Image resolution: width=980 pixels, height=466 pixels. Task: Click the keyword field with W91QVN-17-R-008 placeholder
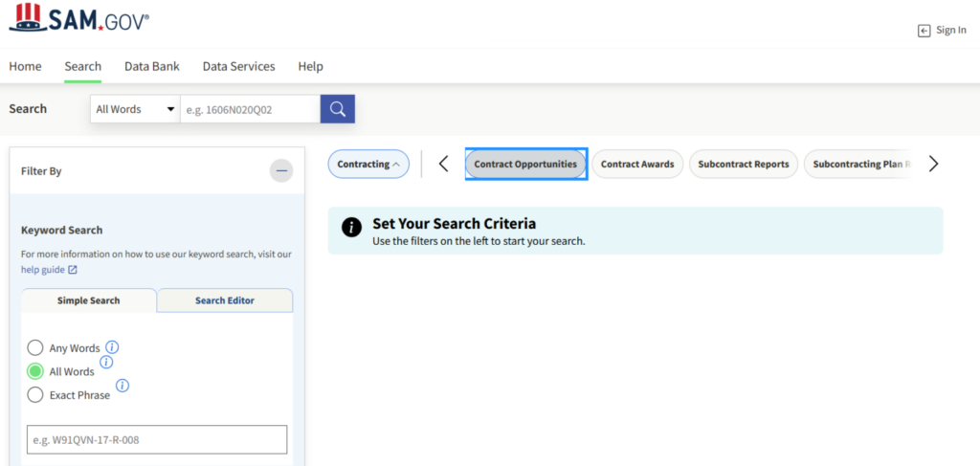click(x=157, y=440)
